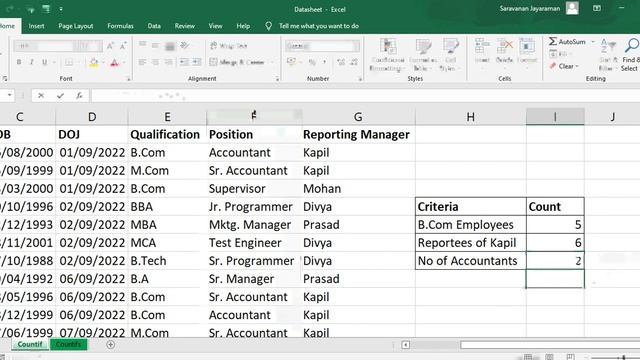Click the Font Color red A icon

click(114, 62)
